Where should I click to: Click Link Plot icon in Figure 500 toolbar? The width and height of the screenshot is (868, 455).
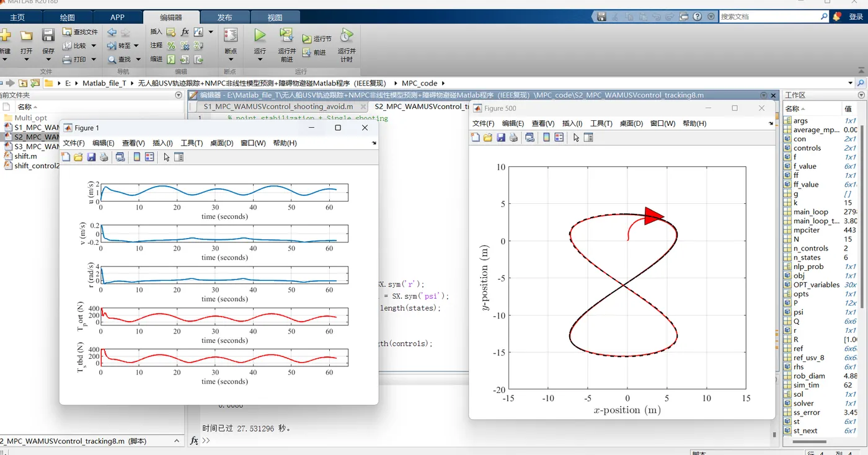pyautogui.click(x=530, y=138)
